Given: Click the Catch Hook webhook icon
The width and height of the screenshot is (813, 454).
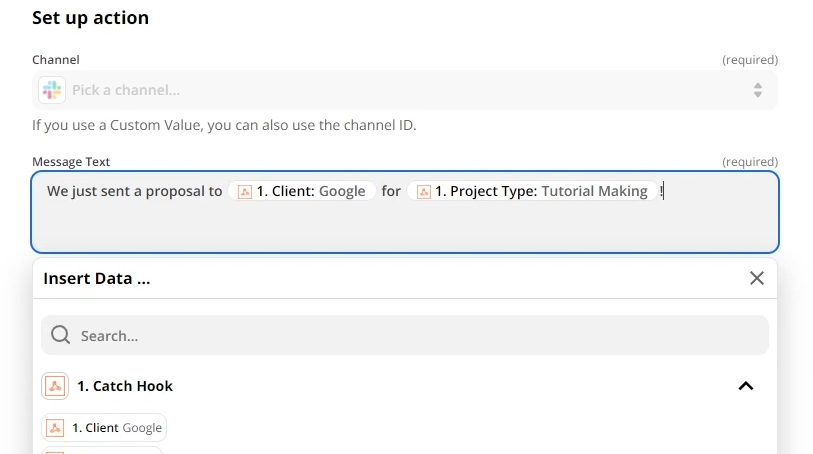Looking at the screenshot, I should tap(55, 386).
